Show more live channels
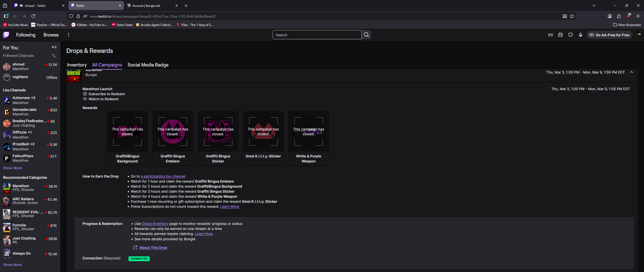644x272 pixels. click(12, 168)
